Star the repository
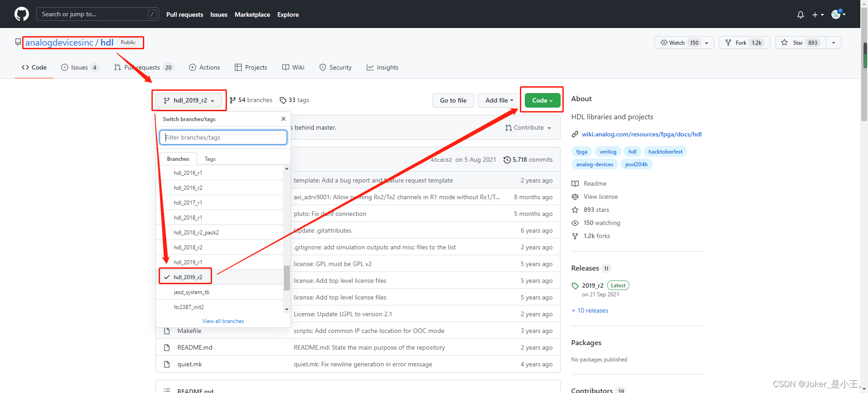The image size is (868, 393). 800,42
